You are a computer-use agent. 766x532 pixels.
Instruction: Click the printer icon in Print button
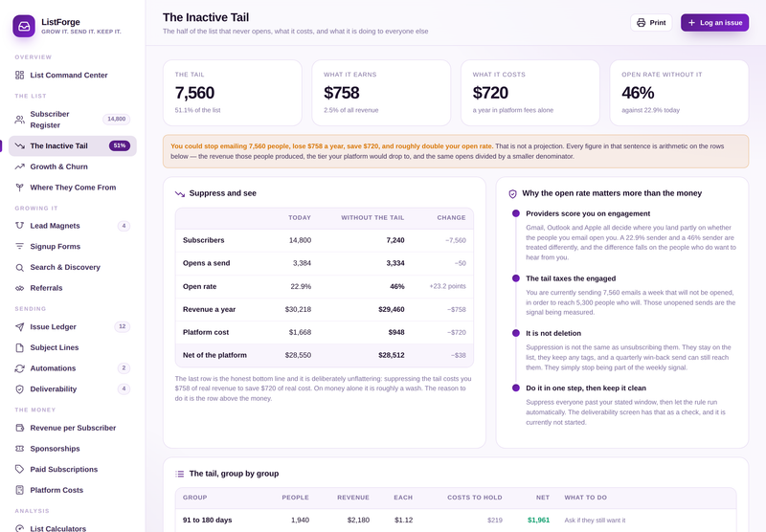[x=641, y=22]
